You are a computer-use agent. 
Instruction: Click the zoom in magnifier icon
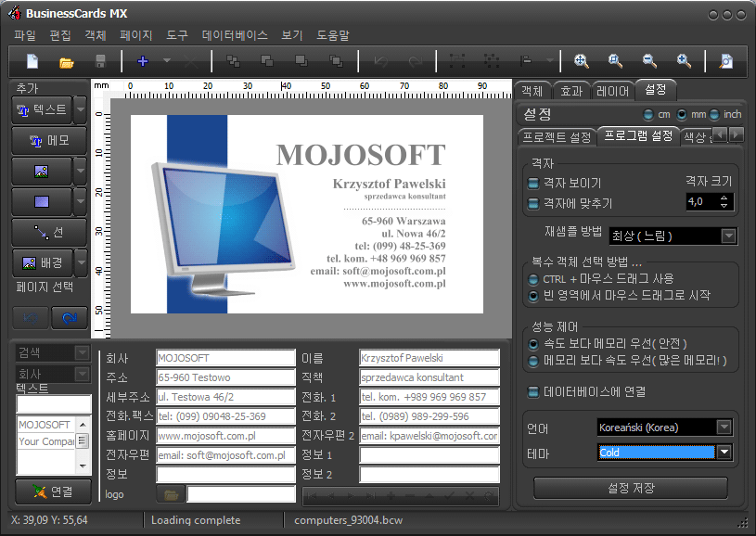[684, 61]
